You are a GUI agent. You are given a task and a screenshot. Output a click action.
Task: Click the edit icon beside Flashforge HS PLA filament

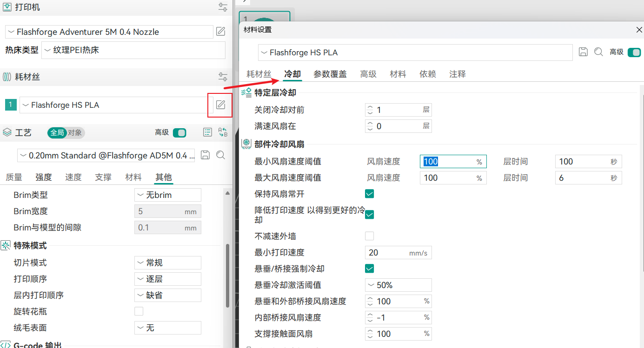[220, 105]
